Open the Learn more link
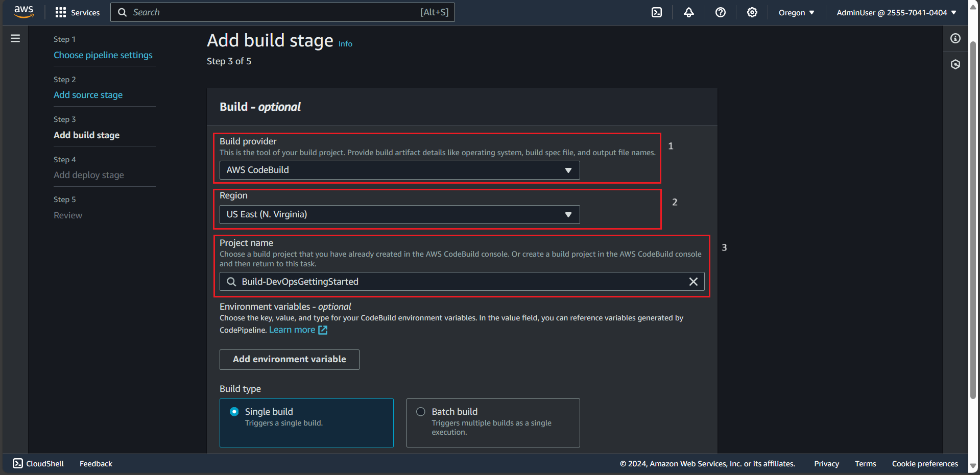Screen dimensions: 980x475 (x=292, y=330)
